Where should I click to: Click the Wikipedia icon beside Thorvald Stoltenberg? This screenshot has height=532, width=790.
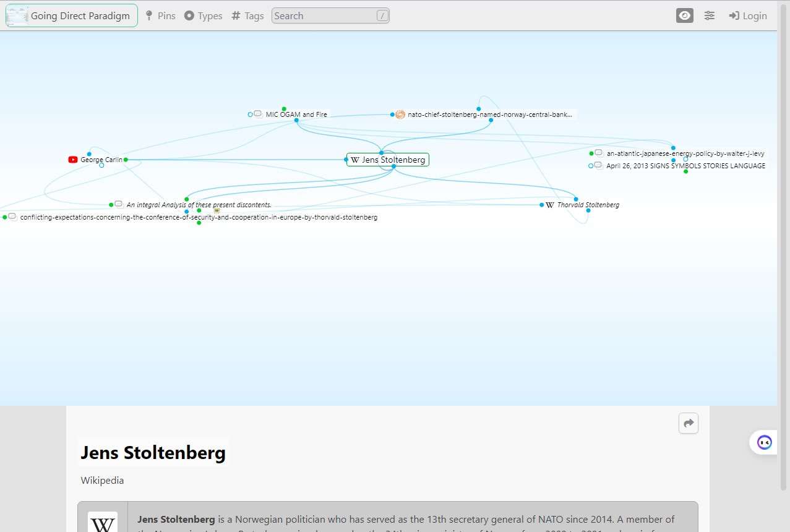(x=550, y=205)
